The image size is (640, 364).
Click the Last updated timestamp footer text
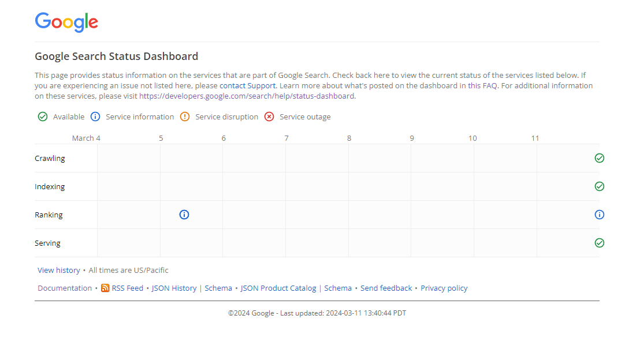[x=343, y=313]
